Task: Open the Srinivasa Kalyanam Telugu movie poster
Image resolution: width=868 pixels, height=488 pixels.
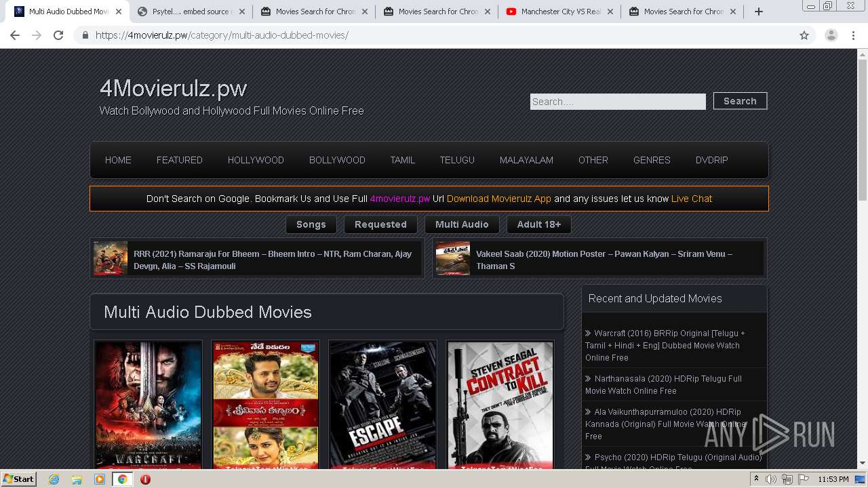Action: (x=266, y=405)
